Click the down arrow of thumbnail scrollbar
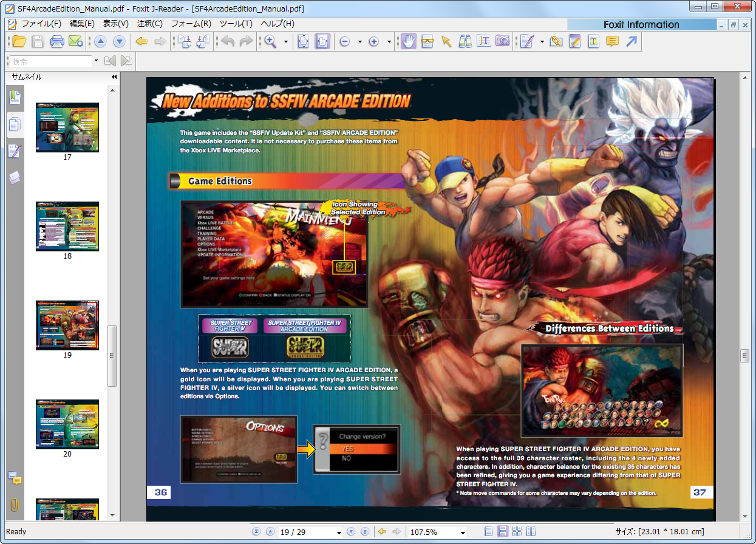This screenshot has width=756, height=544. pyautogui.click(x=112, y=515)
